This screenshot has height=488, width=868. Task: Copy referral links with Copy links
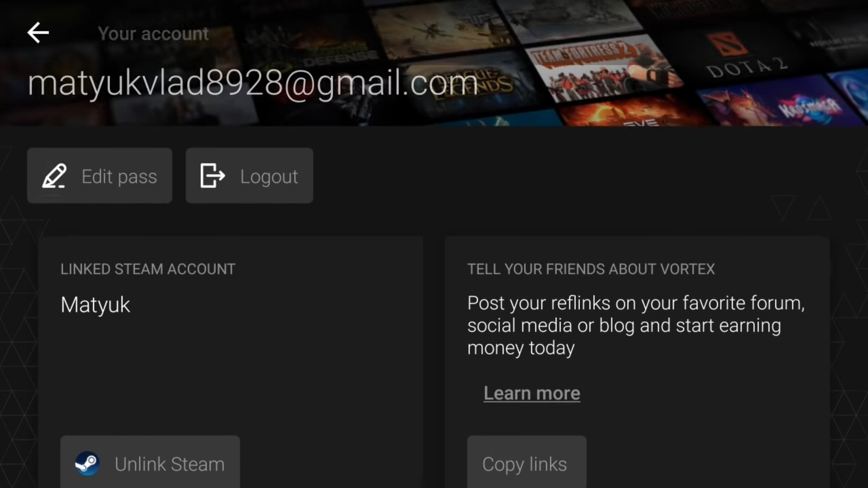coord(527,463)
